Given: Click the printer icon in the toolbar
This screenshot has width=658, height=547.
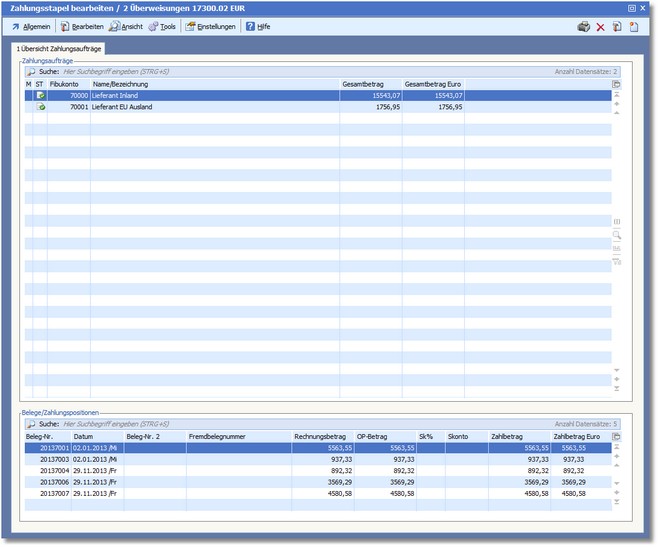Looking at the screenshot, I should pyautogui.click(x=584, y=27).
